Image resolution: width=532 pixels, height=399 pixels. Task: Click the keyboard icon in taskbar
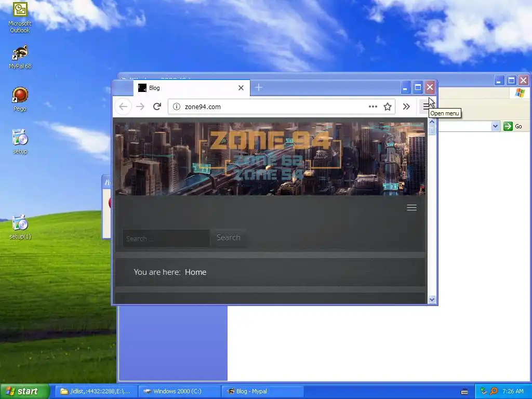point(464,392)
